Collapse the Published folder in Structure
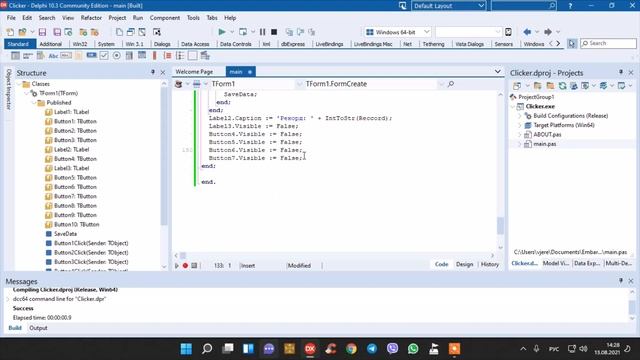Viewport: 640px width, 360px height. click(x=34, y=102)
